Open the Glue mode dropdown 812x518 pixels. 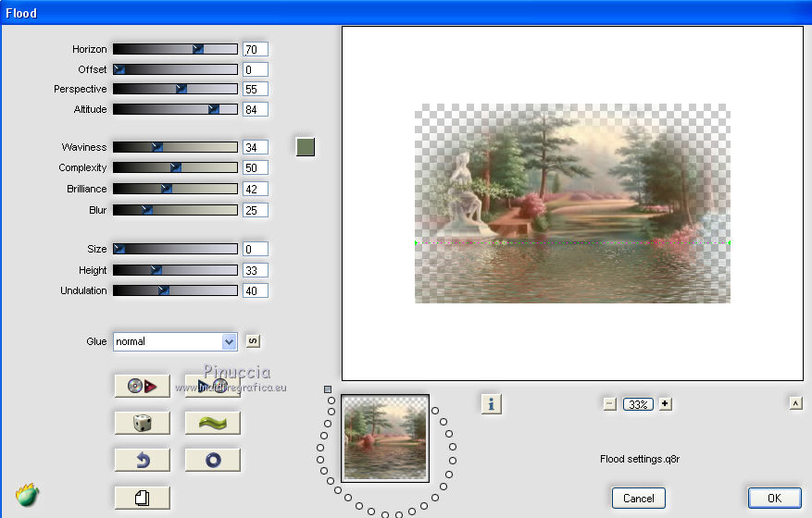point(175,341)
